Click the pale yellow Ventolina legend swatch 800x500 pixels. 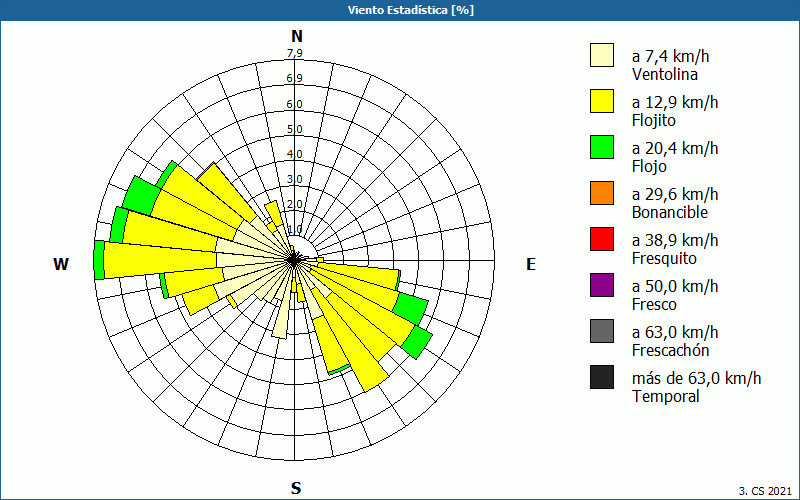(x=602, y=55)
